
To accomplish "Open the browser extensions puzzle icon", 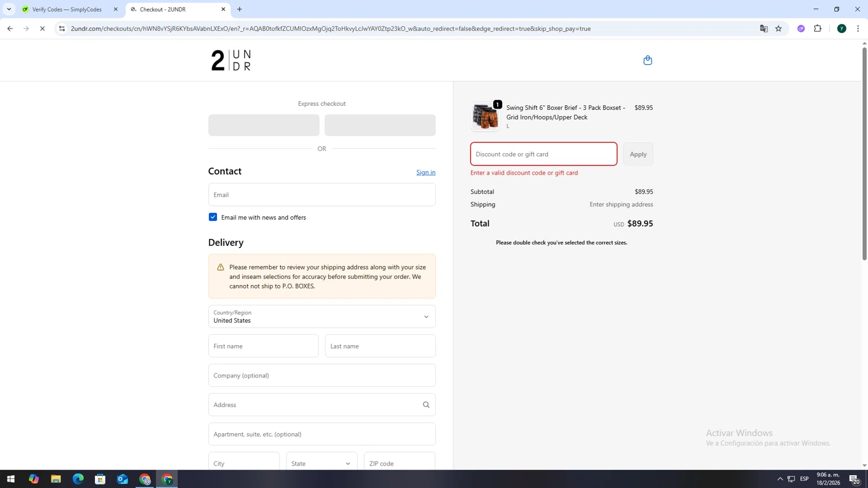I will [818, 28].
